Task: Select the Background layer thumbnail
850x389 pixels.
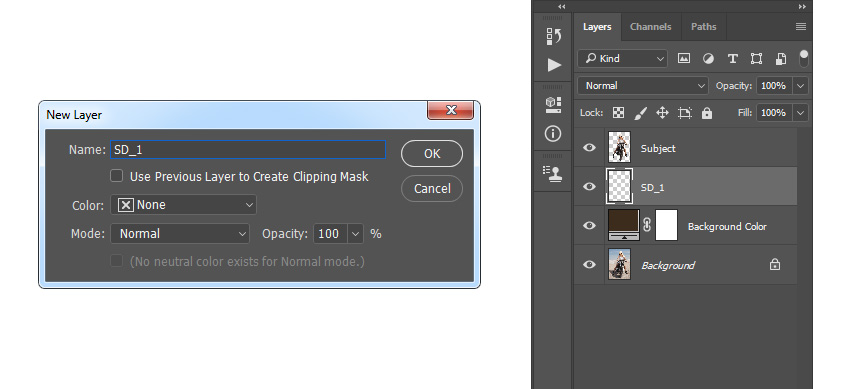Action: (620, 264)
